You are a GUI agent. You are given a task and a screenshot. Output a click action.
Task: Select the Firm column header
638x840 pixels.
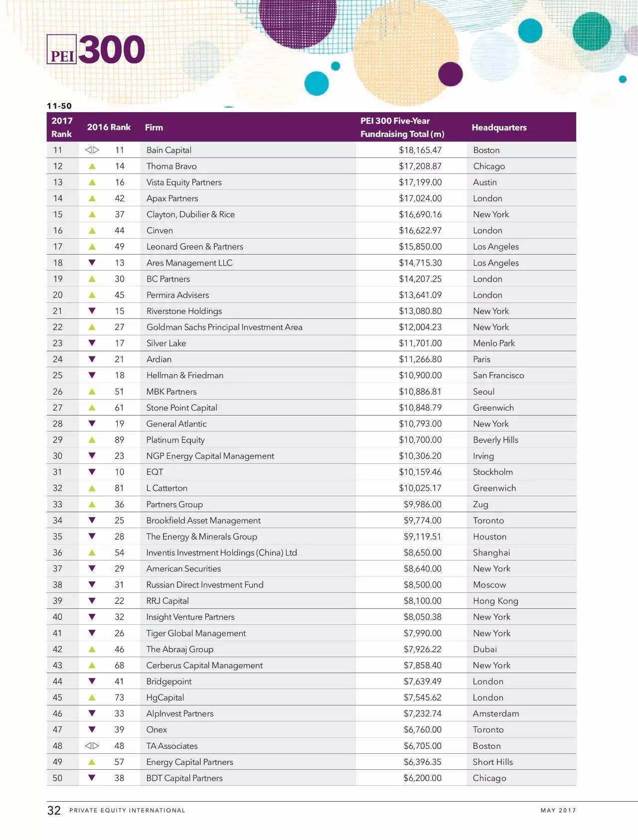tap(154, 128)
